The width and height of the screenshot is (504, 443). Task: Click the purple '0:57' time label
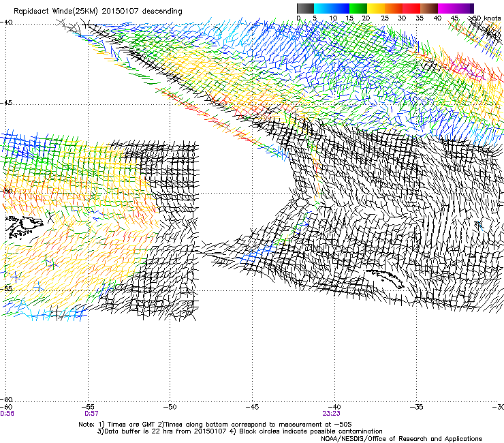click(x=92, y=414)
